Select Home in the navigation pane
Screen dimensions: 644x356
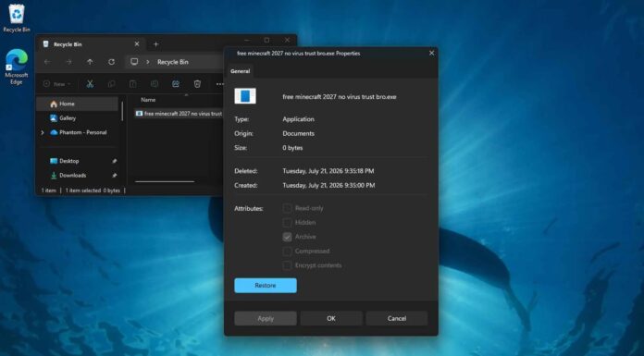click(x=78, y=104)
